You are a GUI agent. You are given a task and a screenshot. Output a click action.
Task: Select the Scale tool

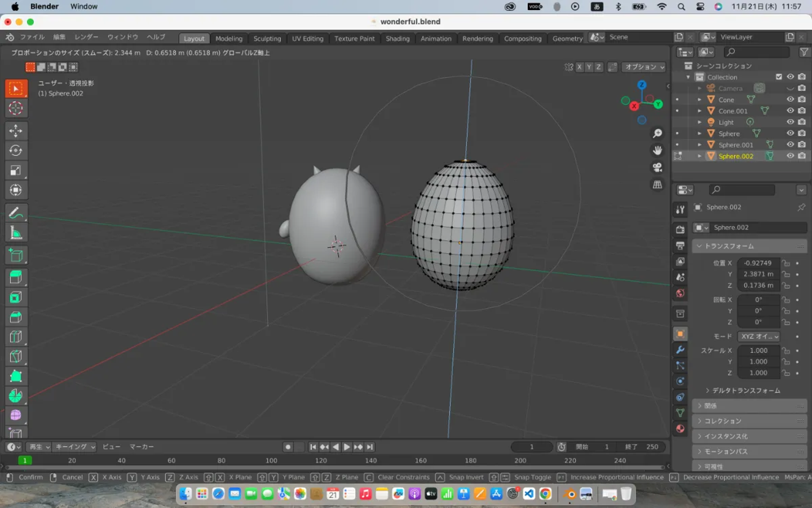pyautogui.click(x=16, y=170)
